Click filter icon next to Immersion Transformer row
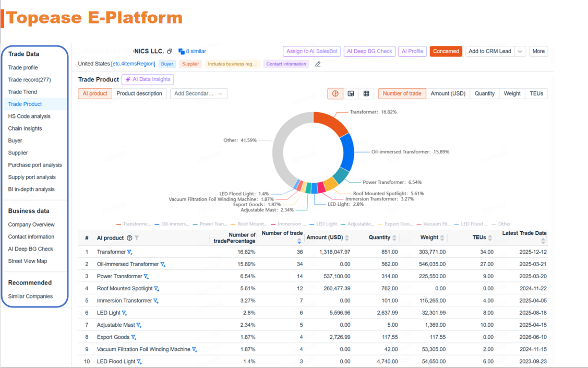 pyautogui.click(x=156, y=301)
